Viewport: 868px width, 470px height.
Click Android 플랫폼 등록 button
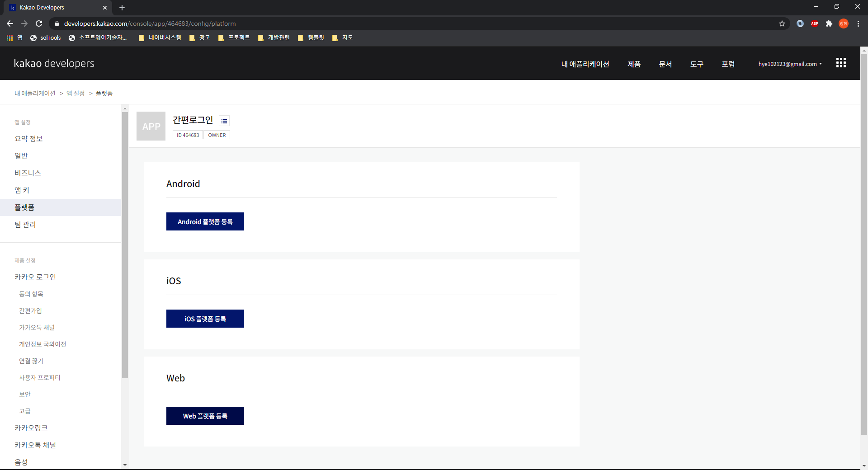pos(205,221)
